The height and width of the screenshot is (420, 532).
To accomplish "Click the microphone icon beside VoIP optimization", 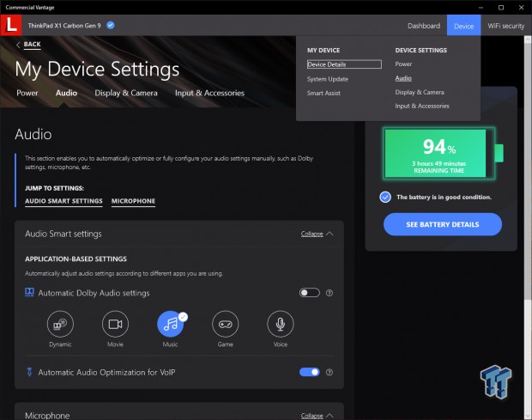I will point(29,372).
